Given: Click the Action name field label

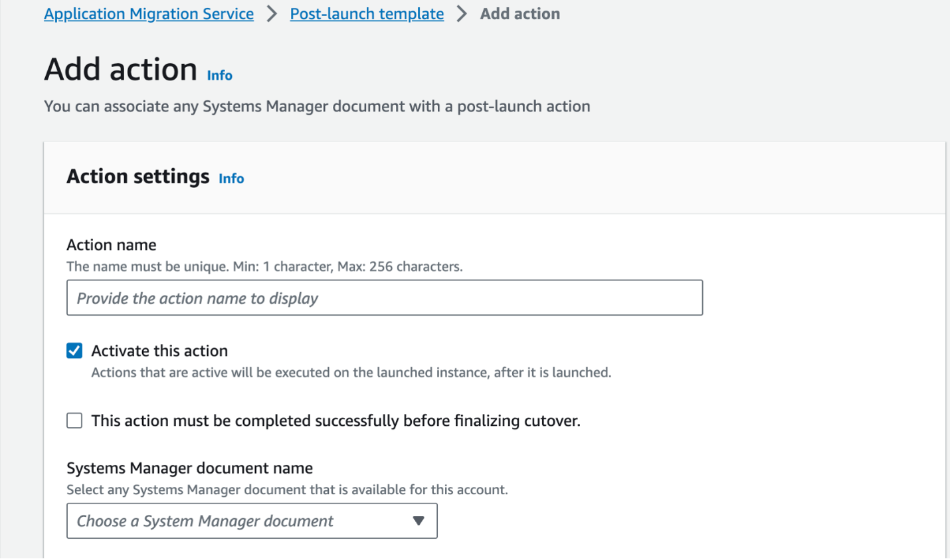Looking at the screenshot, I should (112, 245).
